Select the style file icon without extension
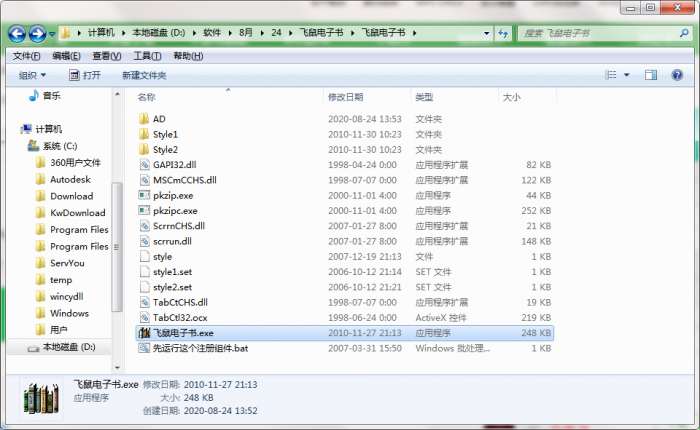This screenshot has height=430, width=700. pyautogui.click(x=144, y=257)
